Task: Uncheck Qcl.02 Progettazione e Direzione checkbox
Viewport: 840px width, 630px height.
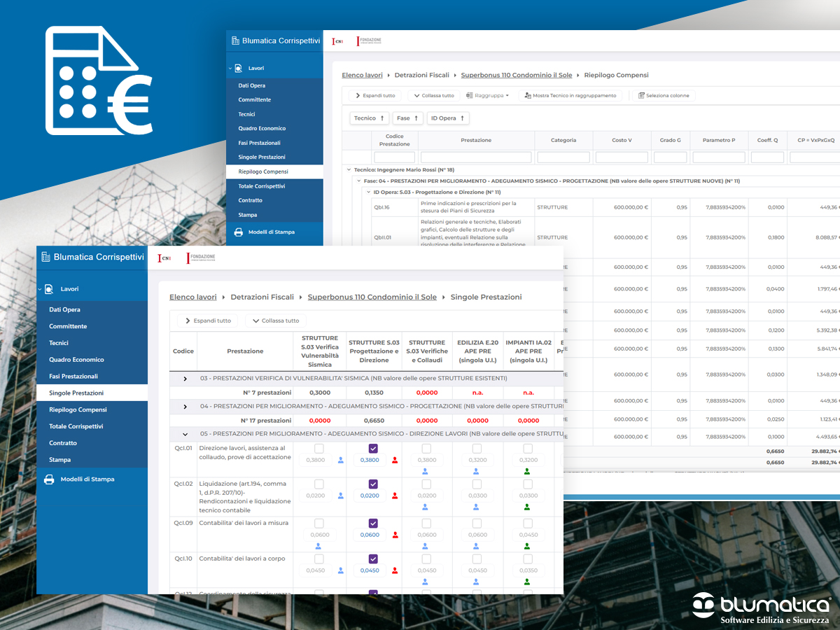Action: [x=373, y=484]
